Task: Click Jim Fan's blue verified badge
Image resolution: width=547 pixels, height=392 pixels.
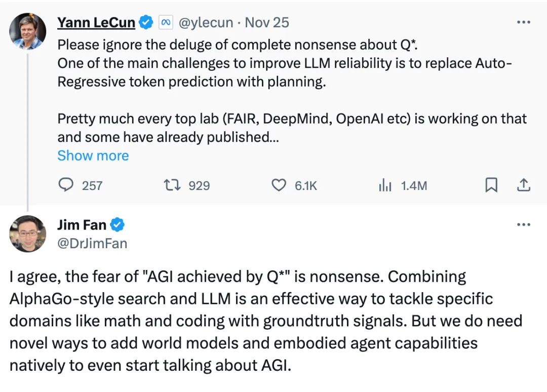Action: click(x=117, y=224)
